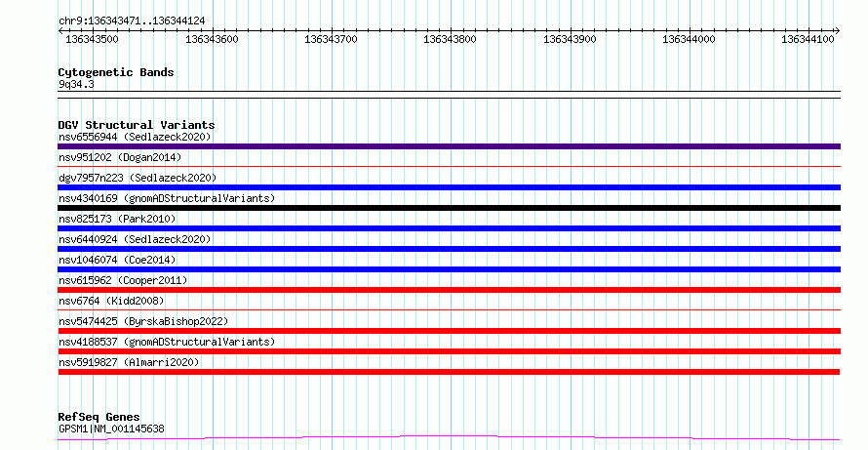Screen dimensions: 868x450
Task: Select the blue nsv825173 variant bar
Action: [449, 228]
